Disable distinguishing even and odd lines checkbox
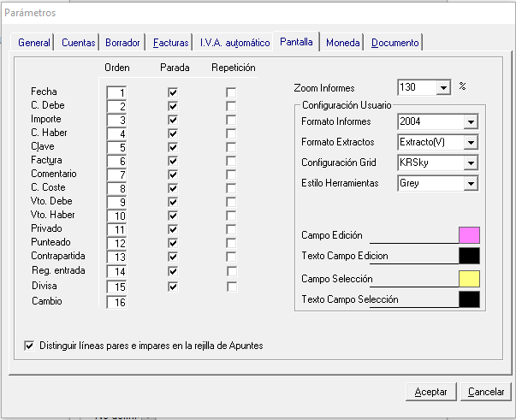This screenshot has height=420, width=516. click(x=30, y=346)
